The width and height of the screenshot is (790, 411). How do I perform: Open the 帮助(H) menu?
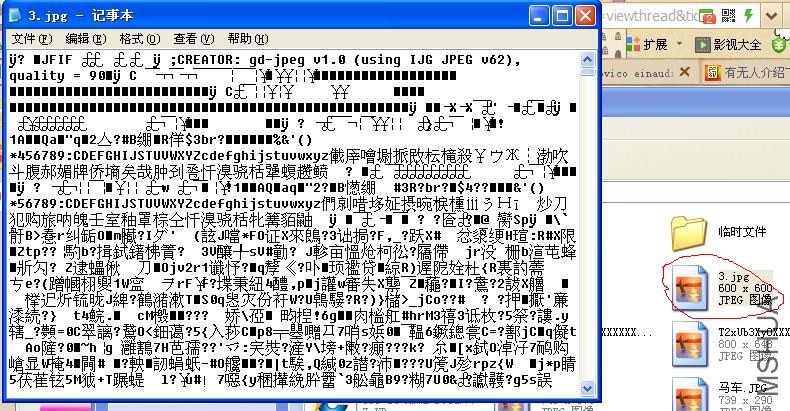click(x=247, y=38)
